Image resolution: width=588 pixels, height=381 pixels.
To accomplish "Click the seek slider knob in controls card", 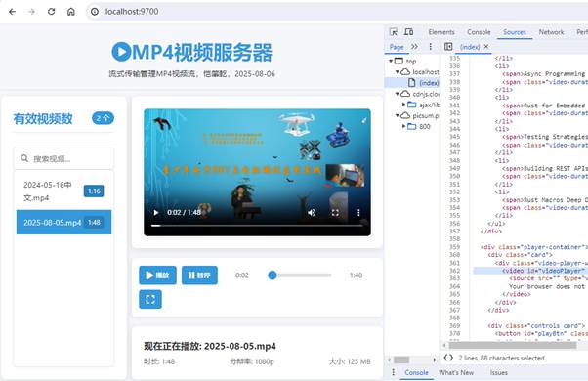I will (273, 275).
